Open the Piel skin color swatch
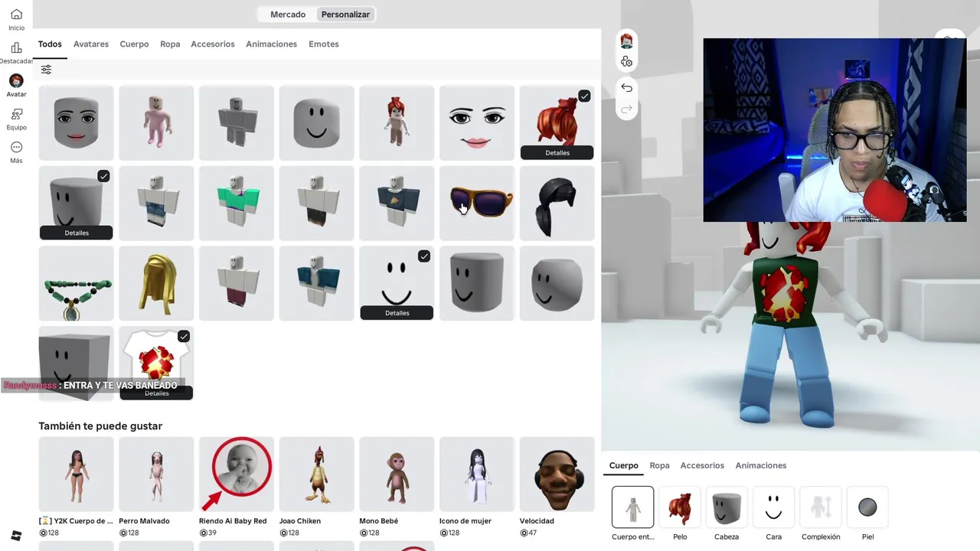The image size is (980, 551). click(867, 507)
